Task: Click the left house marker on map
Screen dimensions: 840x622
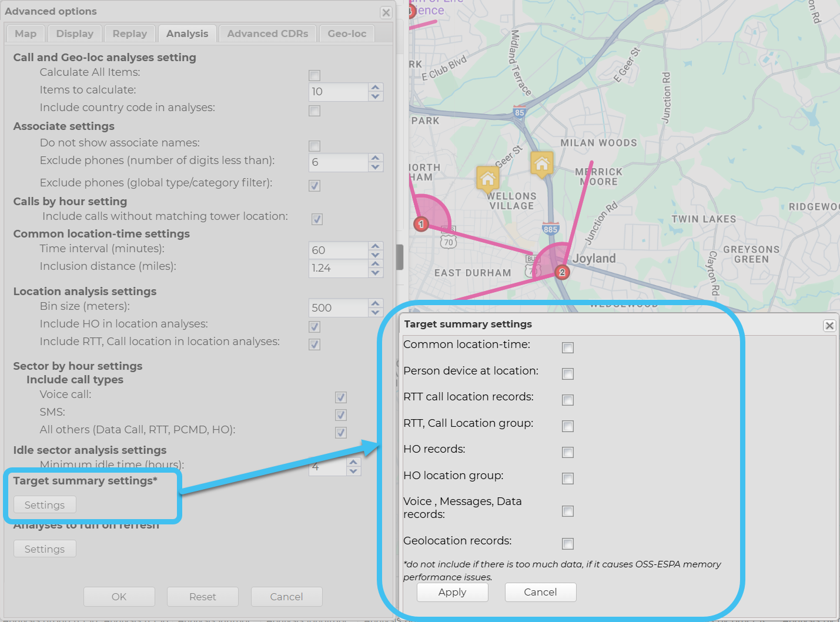Action: pyautogui.click(x=487, y=177)
